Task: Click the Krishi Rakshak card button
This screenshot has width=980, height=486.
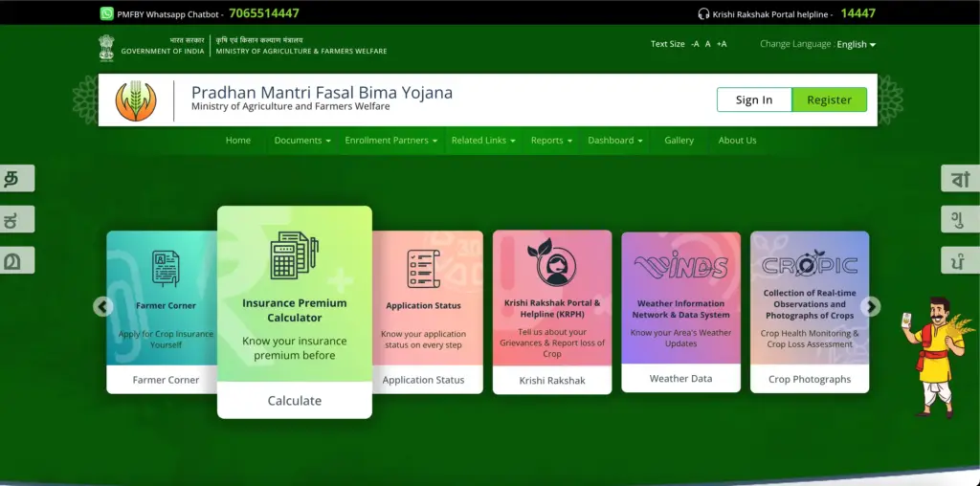Action: tap(552, 381)
